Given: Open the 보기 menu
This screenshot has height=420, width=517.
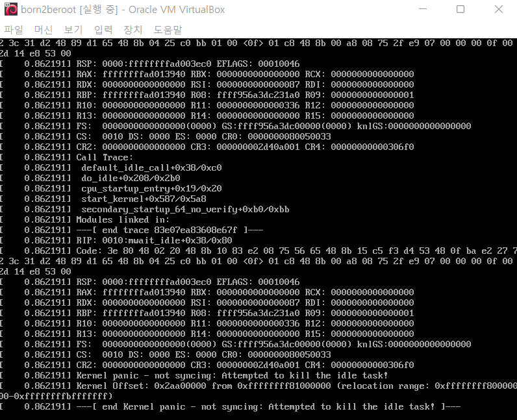Looking at the screenshot, I should [x=73, y=30].
